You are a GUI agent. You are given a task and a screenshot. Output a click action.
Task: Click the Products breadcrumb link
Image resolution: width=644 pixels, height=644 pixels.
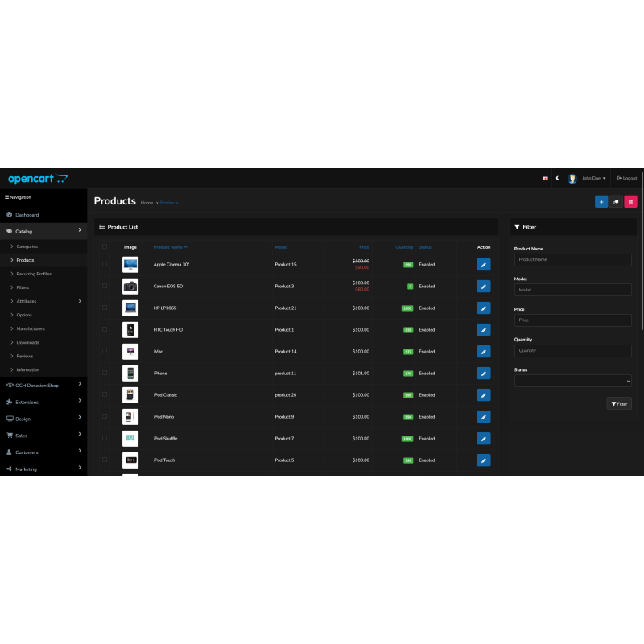(x=169, y=203)
